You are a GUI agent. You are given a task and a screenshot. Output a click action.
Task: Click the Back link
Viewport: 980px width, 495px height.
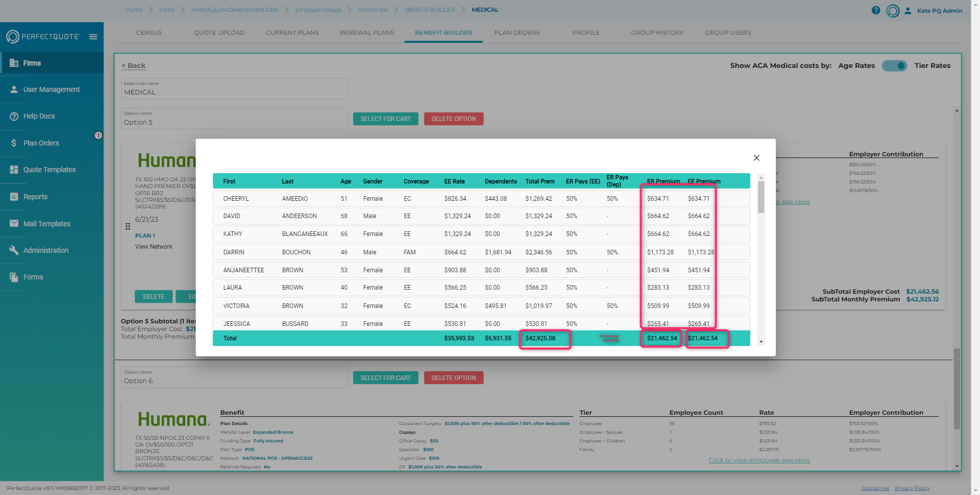pyautogui.click(x=134, y=65)
